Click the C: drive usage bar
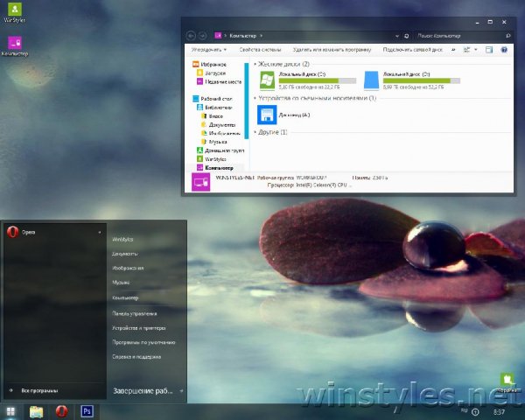 pyautogui.click(x=318, y=80)
